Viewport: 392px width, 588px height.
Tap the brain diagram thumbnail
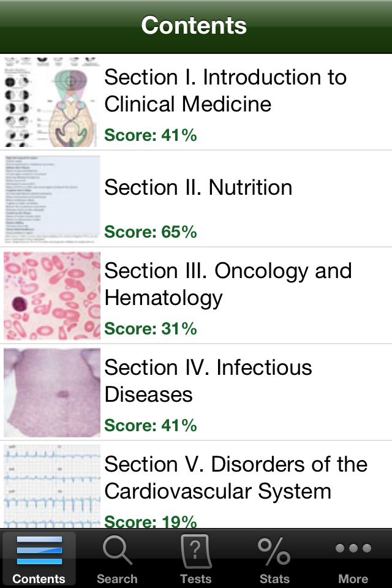[x=52, y=102]
